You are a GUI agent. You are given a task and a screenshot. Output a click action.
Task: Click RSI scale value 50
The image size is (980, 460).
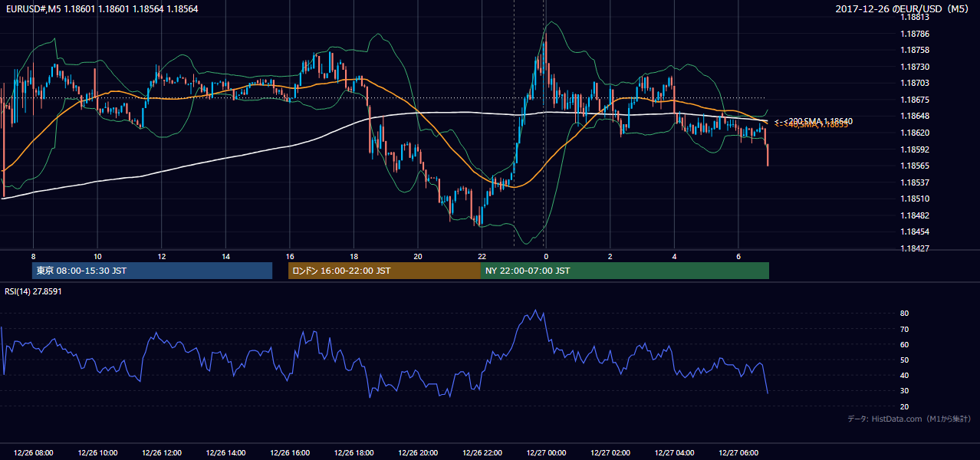(x=904, y=360)
